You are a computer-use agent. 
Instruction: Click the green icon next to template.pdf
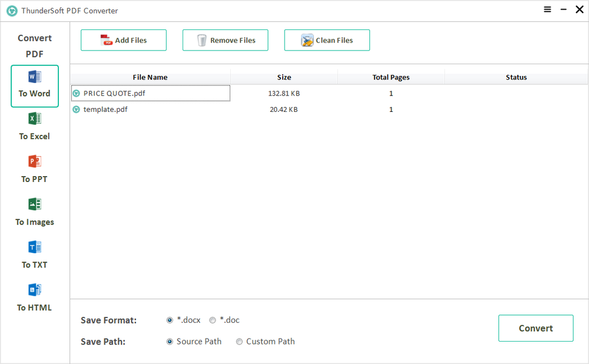coord(76,109)
